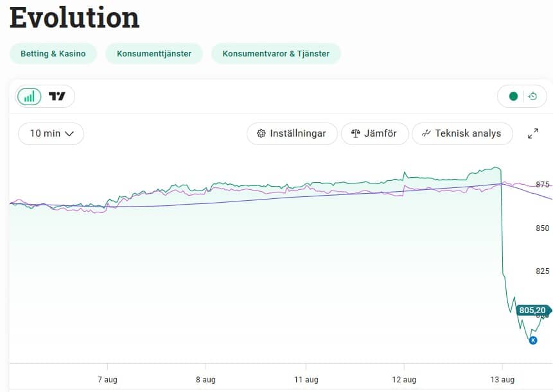Click the 805,20 current price label
Screen dimensions: 553x392
click(x=532, y=311)
